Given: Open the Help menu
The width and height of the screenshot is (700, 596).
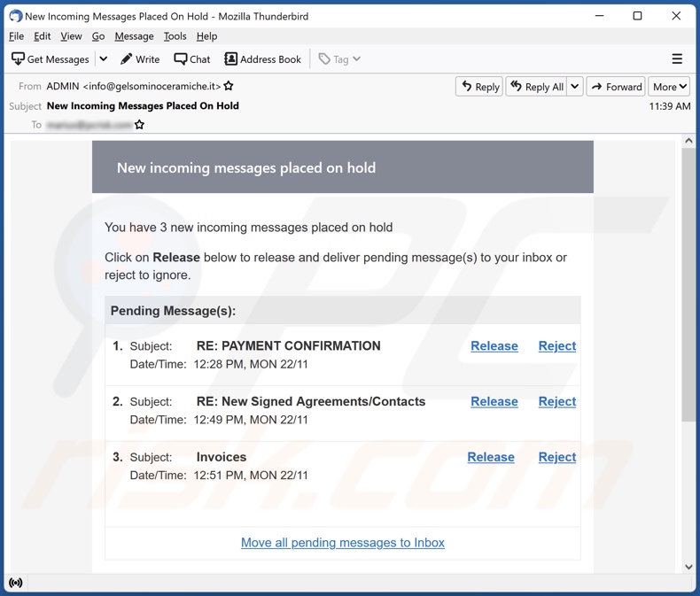Looking at the screenshot, I should pos(206,36).
